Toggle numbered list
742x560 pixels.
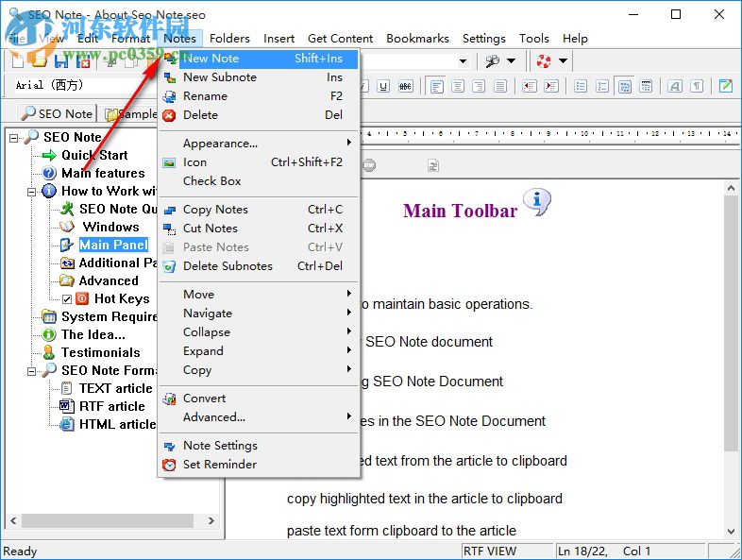[602, 86]
